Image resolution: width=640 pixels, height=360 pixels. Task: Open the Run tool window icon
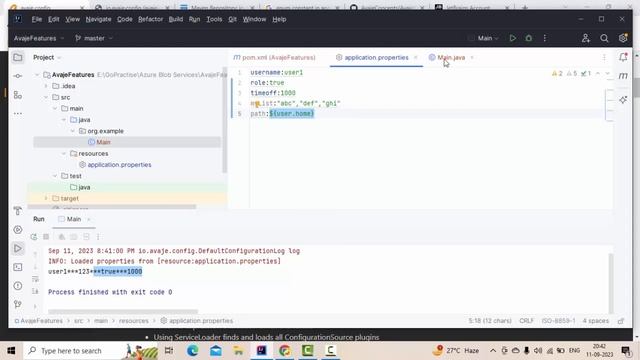pyautogui.click(x=18, y=248)
